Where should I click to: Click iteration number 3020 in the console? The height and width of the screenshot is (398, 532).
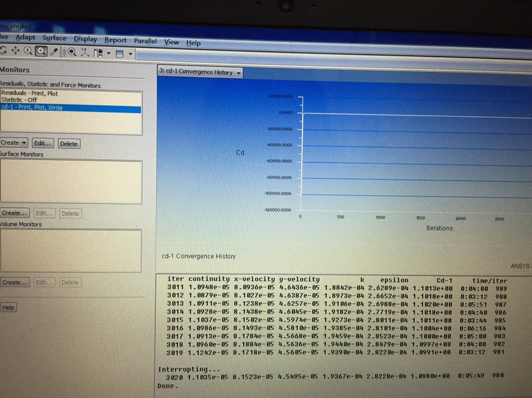[x=174, y=377]
